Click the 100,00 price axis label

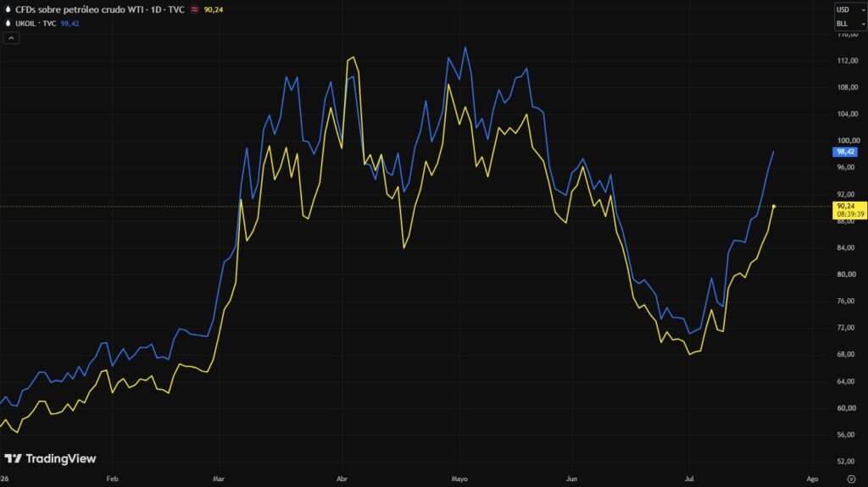coord(848,140)
